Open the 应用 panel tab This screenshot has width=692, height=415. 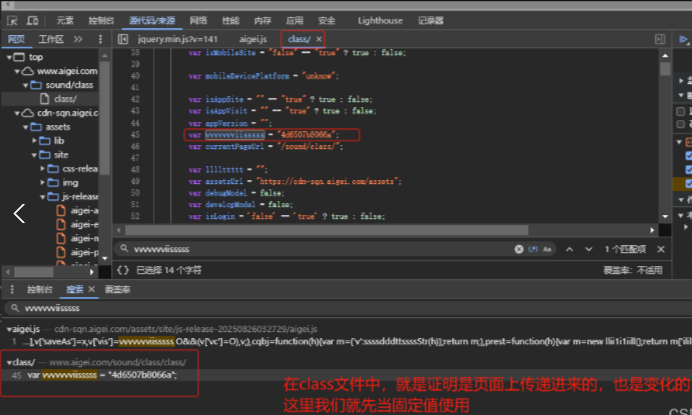tap(294, 20)
